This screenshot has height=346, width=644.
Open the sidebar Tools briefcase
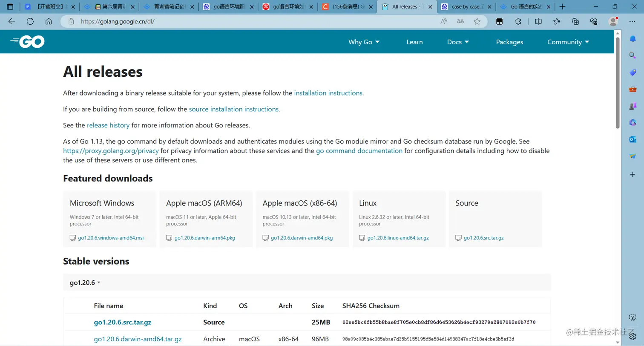click(x=633, y=89)
